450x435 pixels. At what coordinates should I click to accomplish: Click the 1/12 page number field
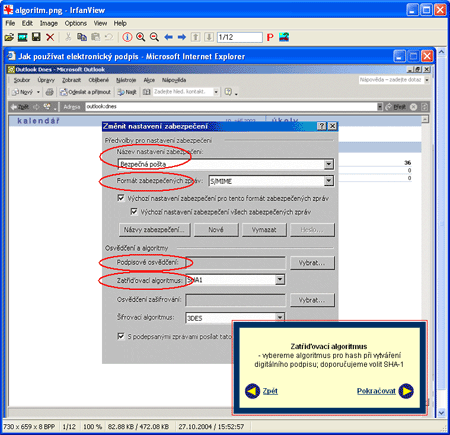(240, 37)
